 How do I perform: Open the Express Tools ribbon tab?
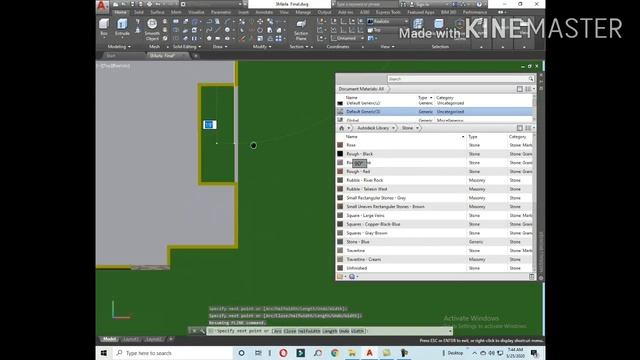point(388,12)
